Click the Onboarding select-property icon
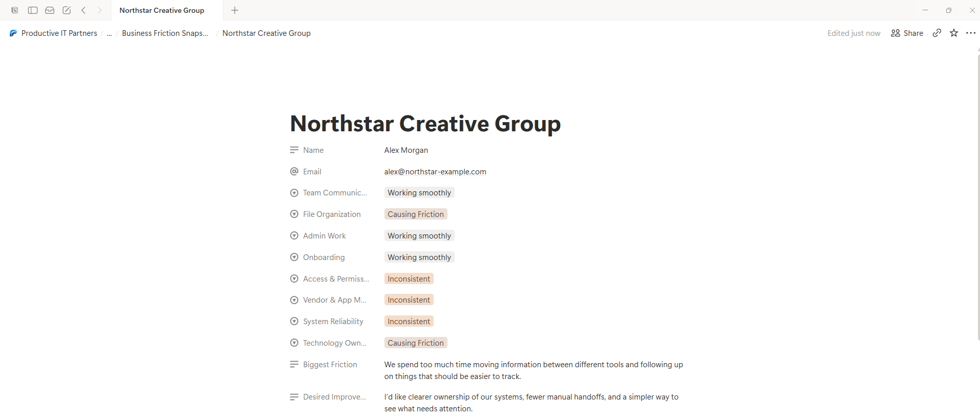This screenshot has width=980, height=418. click(x=294, y=257)
